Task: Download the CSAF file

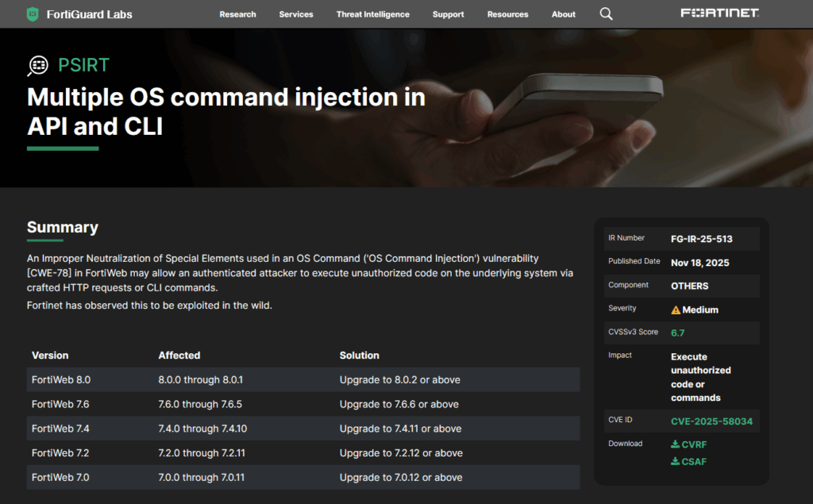Action: pos(694,461)
